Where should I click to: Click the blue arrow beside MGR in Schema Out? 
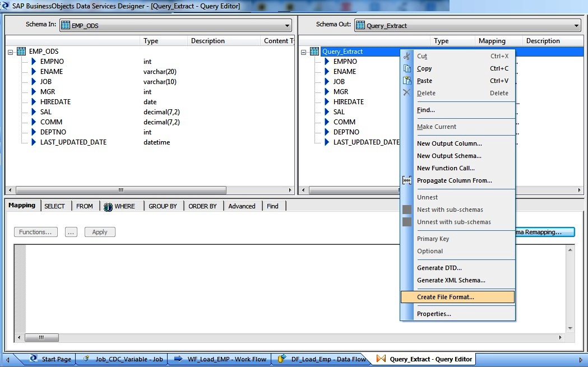click(327, 91)
